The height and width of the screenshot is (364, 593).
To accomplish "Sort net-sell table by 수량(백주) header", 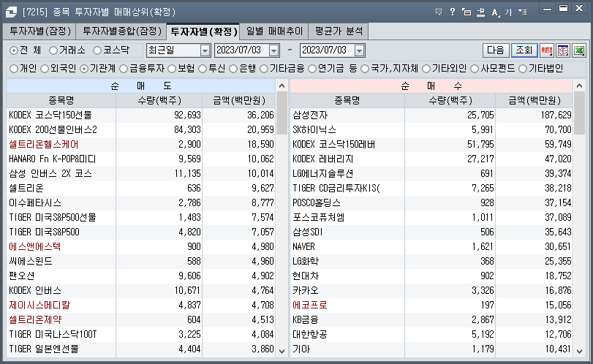I will coord(159,101).
